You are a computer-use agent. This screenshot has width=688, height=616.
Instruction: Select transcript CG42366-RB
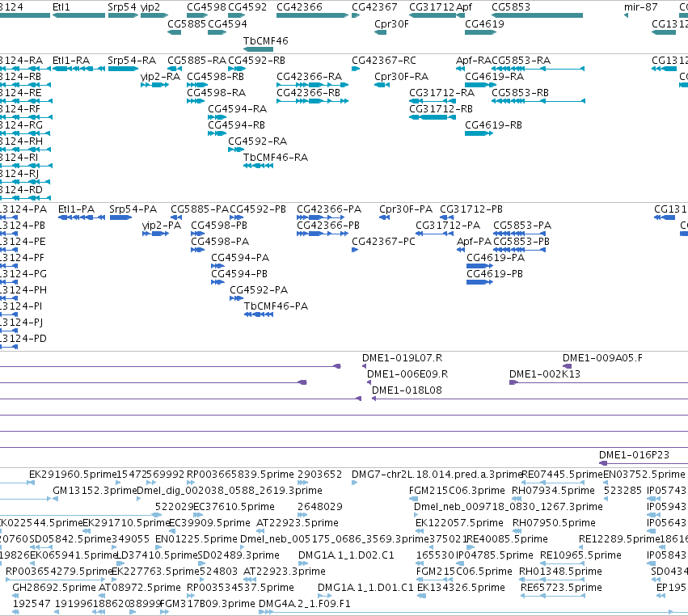[x=309, y=93]
